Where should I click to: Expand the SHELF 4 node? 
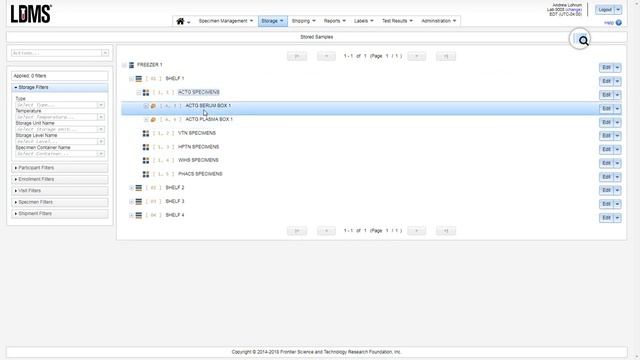(x=131, y=215)
